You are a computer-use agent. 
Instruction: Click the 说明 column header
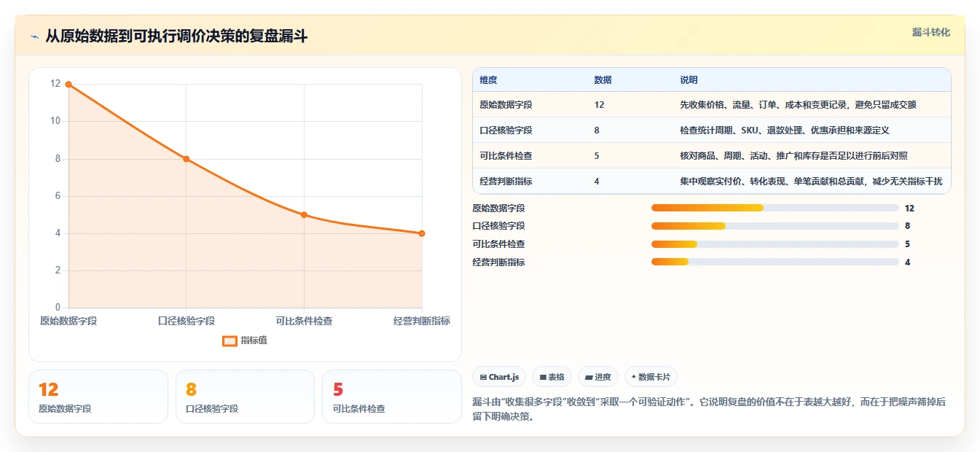689,80
